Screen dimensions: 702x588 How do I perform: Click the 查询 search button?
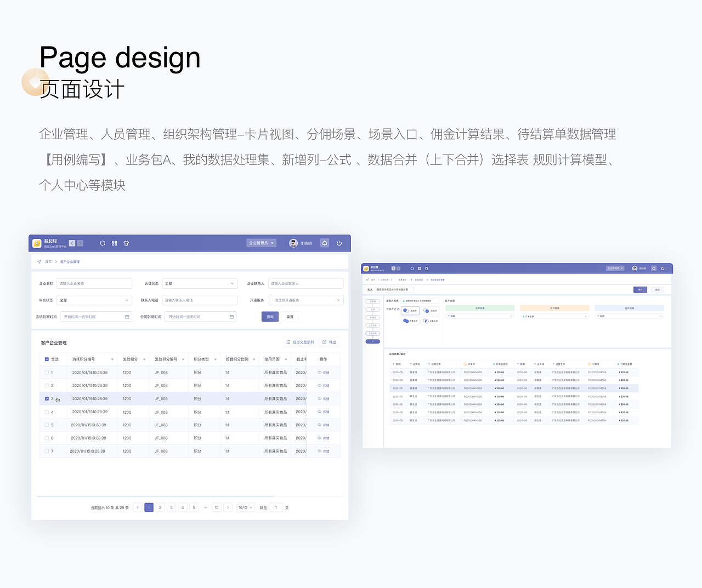[x=270, y=317]
